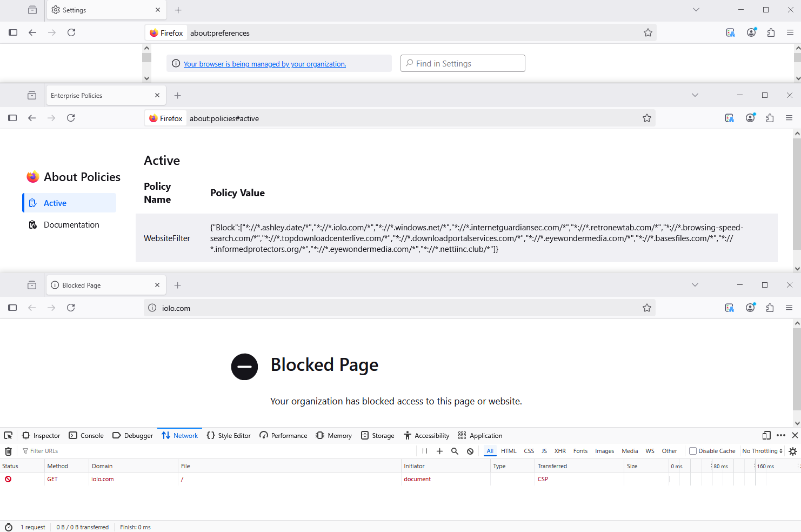Focus the Find in Settings search box
The height and width of the screenshot is (532, 801).
463,63
